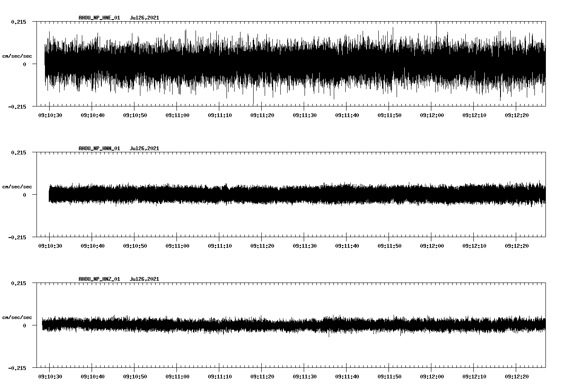Select 09:12:10 time label under HNN plot
The image size is (576, 392).
tap(474, 246)
